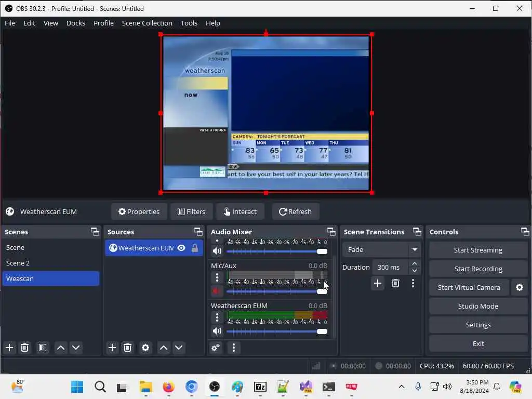Click Start Virtual Camera button

point(469,287)
